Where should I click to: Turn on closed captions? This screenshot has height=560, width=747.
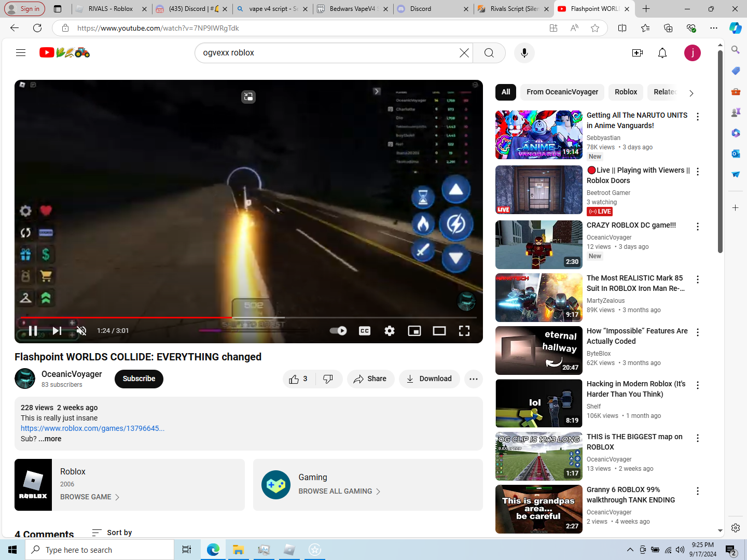[x=365, y=331]
